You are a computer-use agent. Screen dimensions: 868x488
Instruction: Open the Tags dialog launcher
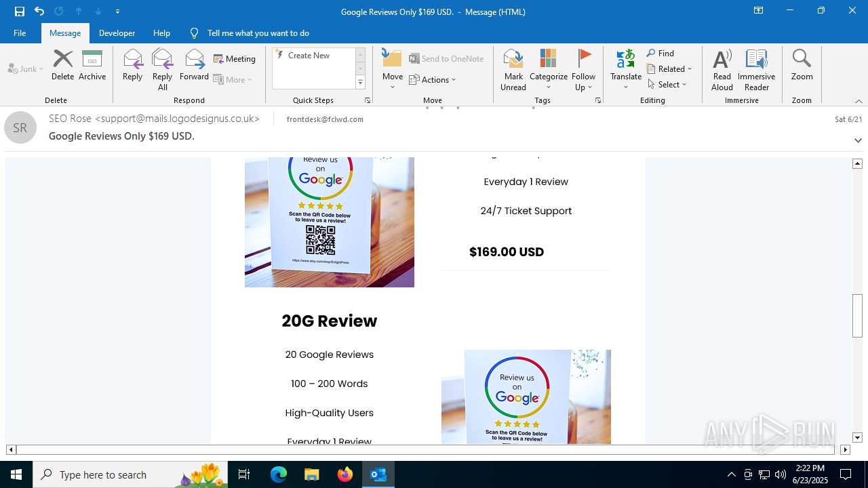(598, 100)
